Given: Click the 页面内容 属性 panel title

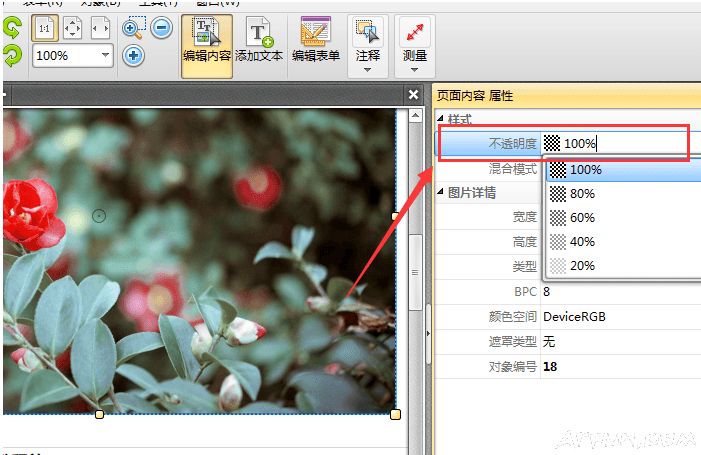Looking at the screenshot, I should tap(475, 96).
